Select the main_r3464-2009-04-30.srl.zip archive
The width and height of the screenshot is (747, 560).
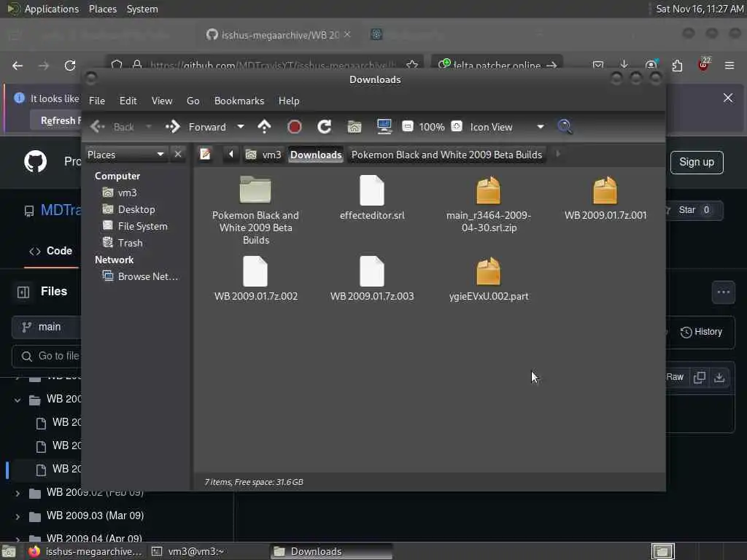(x=488, y=204)
